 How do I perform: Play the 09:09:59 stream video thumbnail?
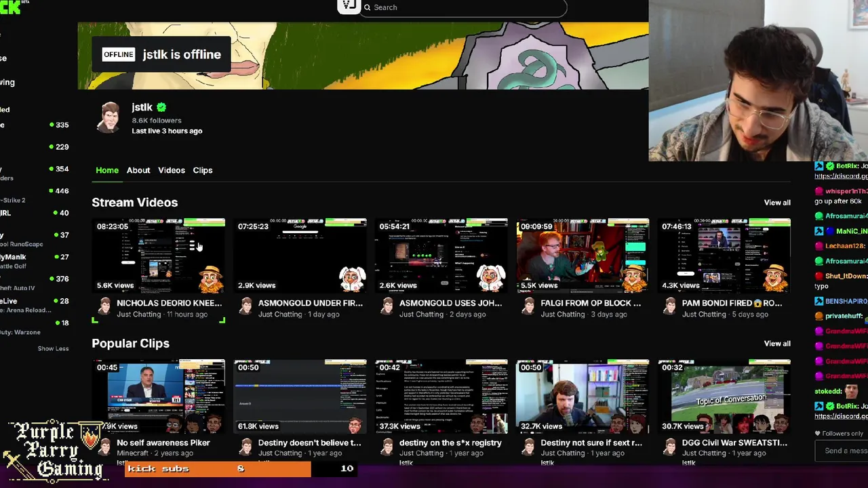583,256
